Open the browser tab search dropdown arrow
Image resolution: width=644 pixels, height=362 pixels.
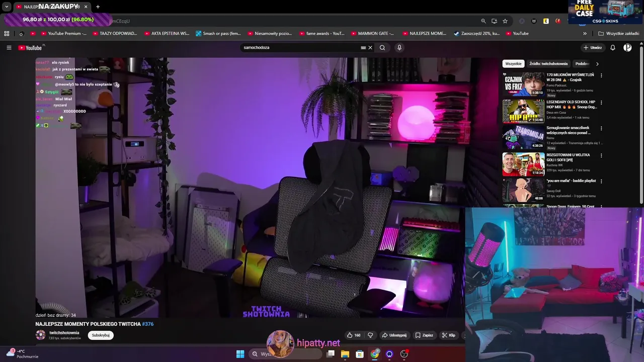point(7,7)
